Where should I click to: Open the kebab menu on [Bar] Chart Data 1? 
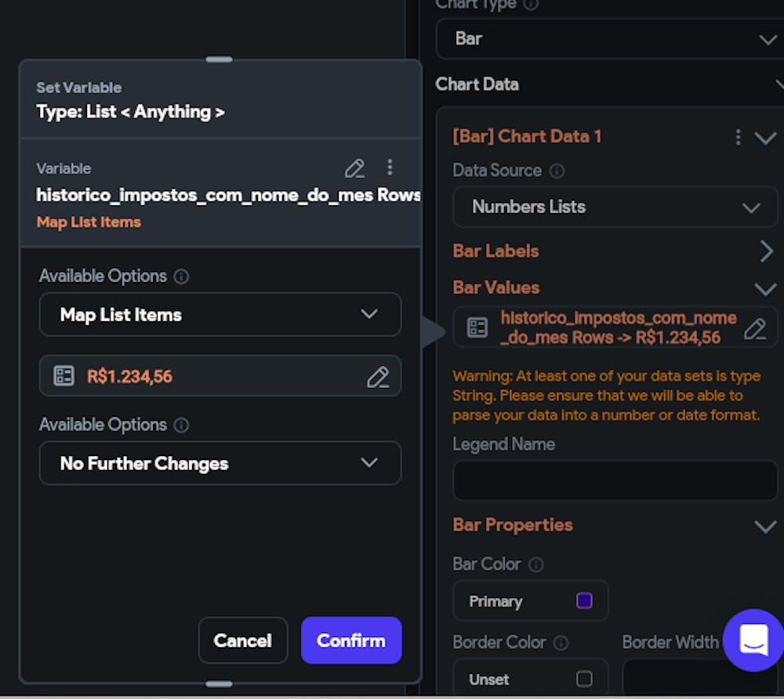tap(738, 136)
